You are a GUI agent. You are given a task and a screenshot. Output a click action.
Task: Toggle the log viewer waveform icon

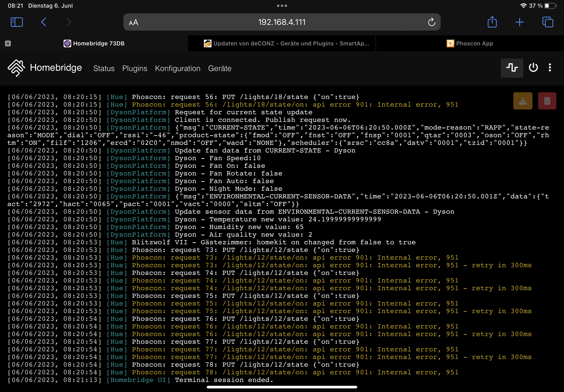(x=512, y=68)
